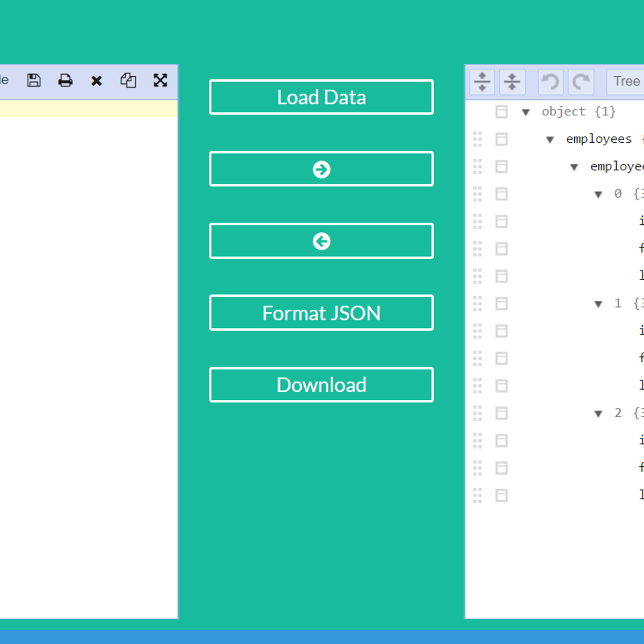Click the copy icon in editor toolbar
644x644 pixels.
[x=128, y=80]
